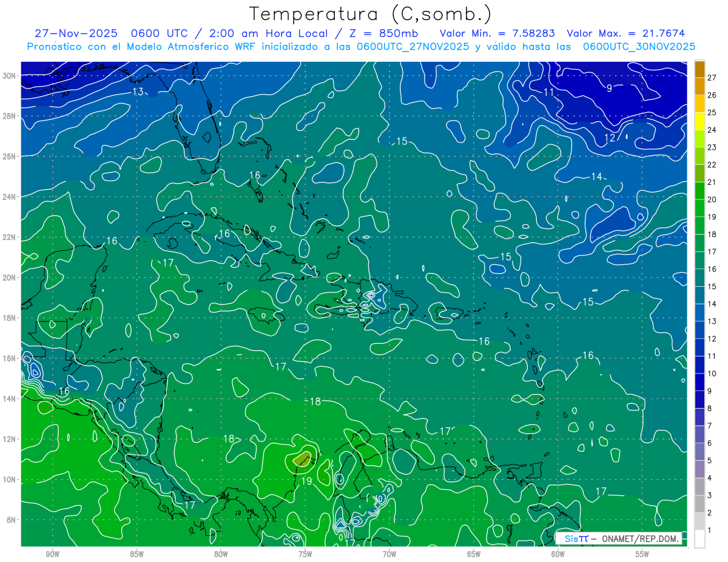Click the number 27 on the color scale
Screen dimensions: 728x562
click(712, 77)
